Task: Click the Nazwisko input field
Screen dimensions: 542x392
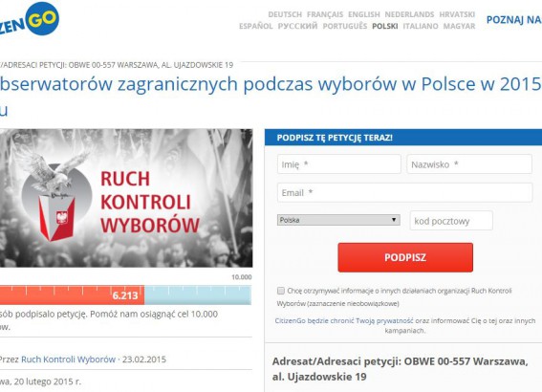Action: pos(469,164)
